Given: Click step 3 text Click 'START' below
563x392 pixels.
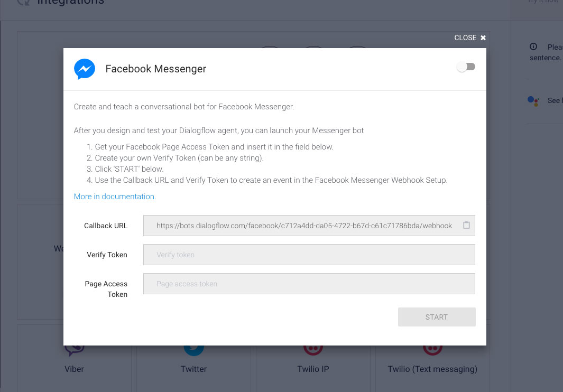Looking at the screenshot, I should point(129,169).
